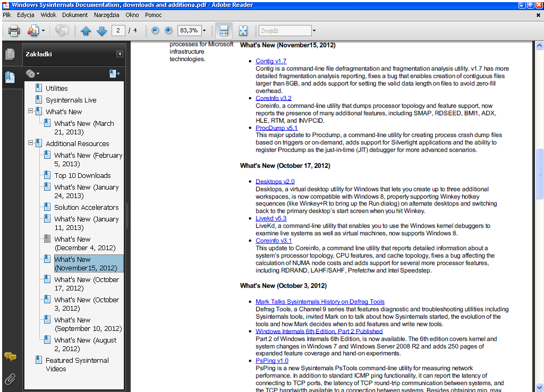Screen dimensions: 544x392
Task: Open the Edycja menu
Action: click(25, 15)
